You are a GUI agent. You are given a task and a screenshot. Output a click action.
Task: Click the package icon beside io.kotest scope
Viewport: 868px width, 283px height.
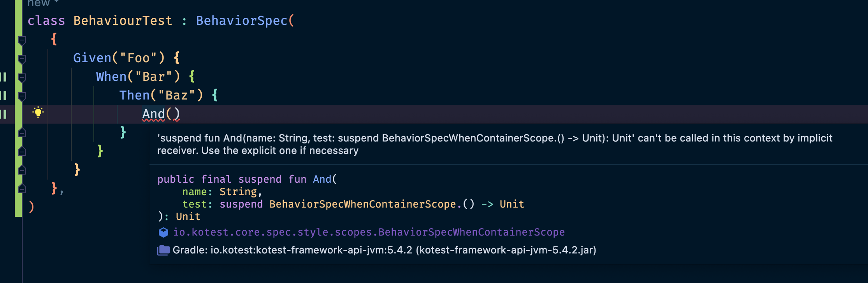click(x=163, y=232)
